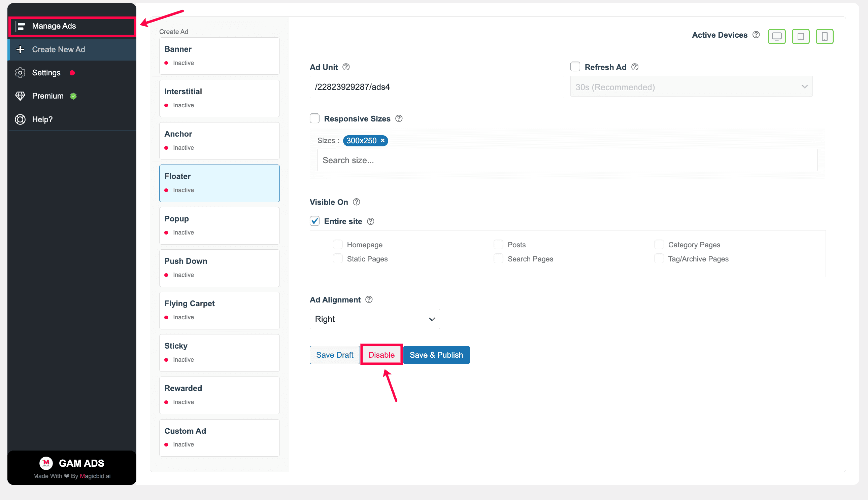Click the Responsive Sizes help icon
This screenshot has width=868, height=500.
tap(399, 118)
